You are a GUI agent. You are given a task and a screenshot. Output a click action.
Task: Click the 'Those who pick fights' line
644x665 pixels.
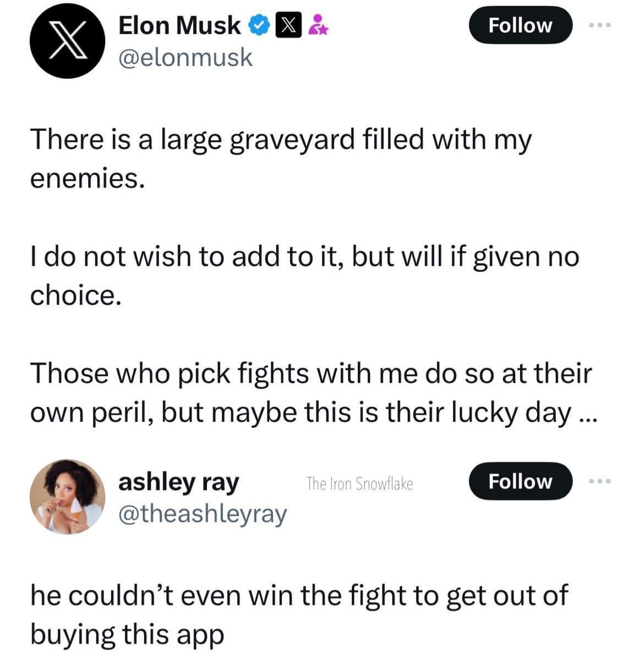coord(311,373)
